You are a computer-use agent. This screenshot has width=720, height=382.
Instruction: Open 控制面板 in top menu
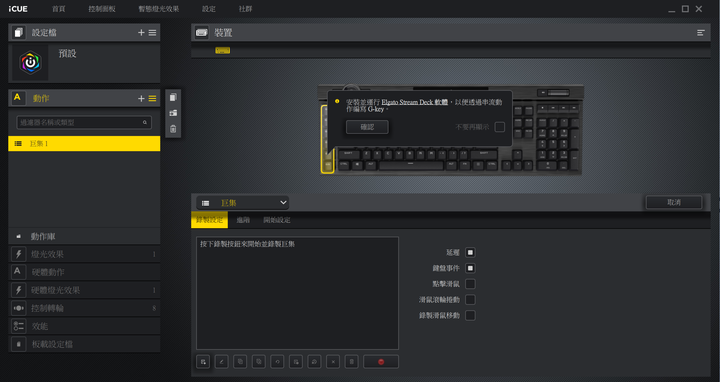pyautogui.click(x=102, y=9)
